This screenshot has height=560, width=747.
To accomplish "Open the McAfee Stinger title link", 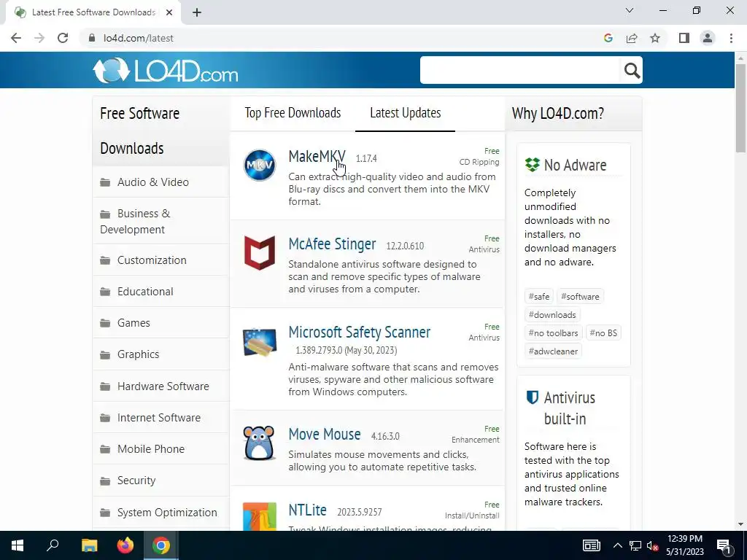I will click(332, 244).
